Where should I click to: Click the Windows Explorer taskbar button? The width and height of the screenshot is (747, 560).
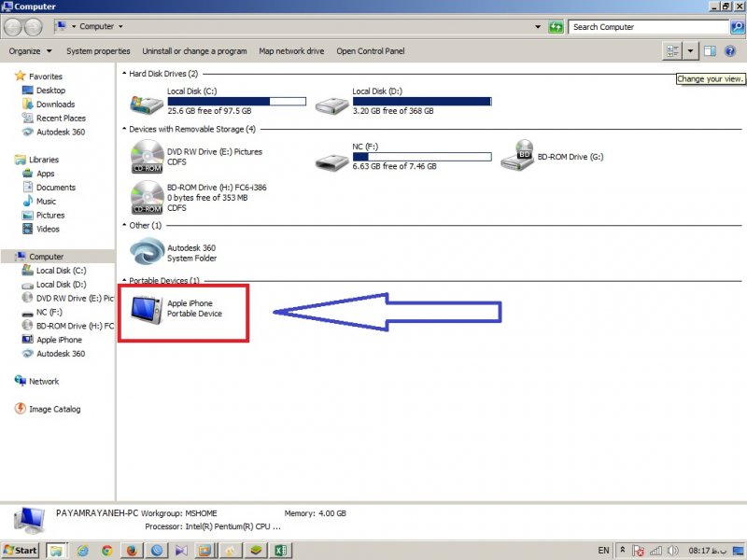[57, 551]
